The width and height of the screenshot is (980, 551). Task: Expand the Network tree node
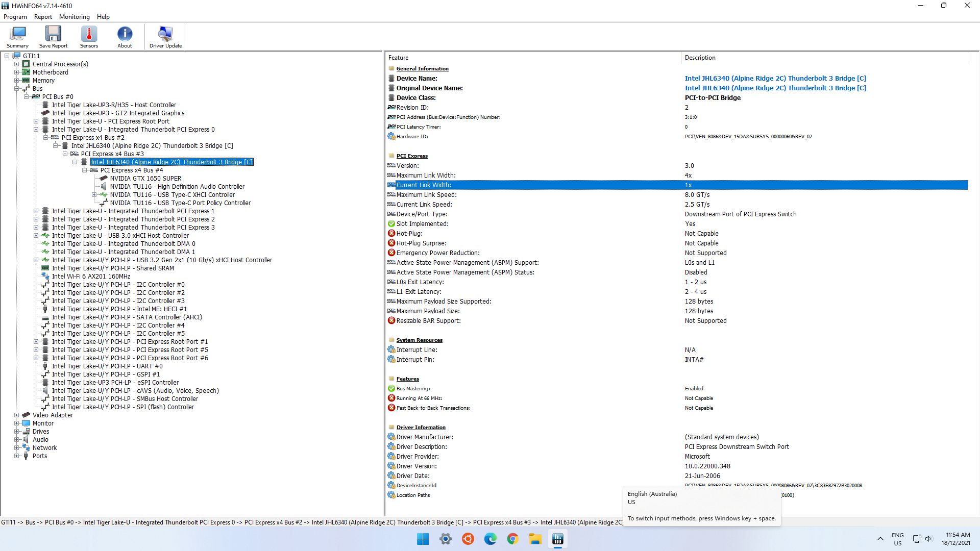tap(16, 448)
